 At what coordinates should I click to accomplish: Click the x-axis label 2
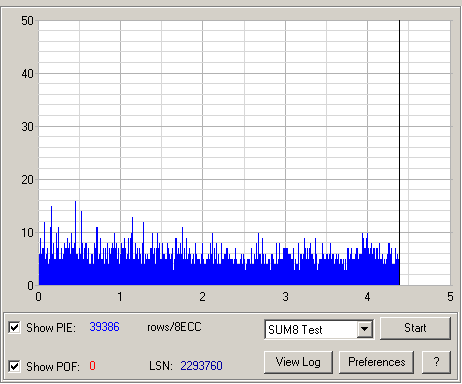coord(202,297)
